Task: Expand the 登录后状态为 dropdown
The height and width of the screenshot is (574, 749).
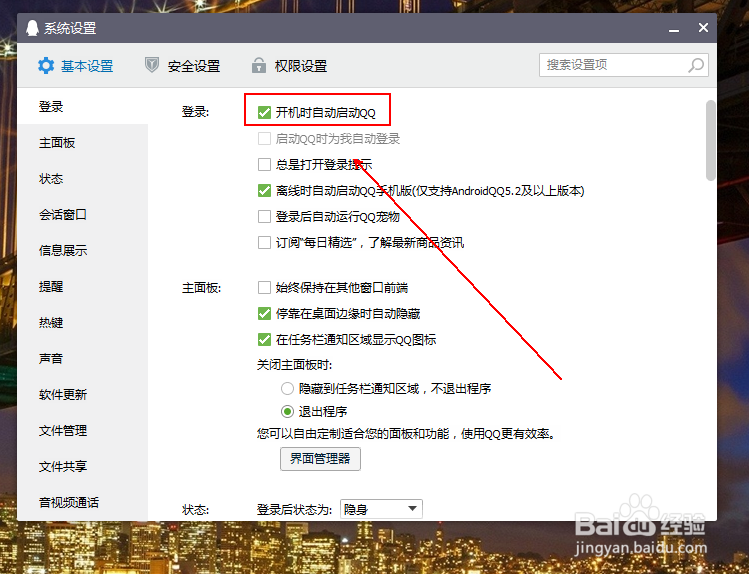Action: coord(381,509)
